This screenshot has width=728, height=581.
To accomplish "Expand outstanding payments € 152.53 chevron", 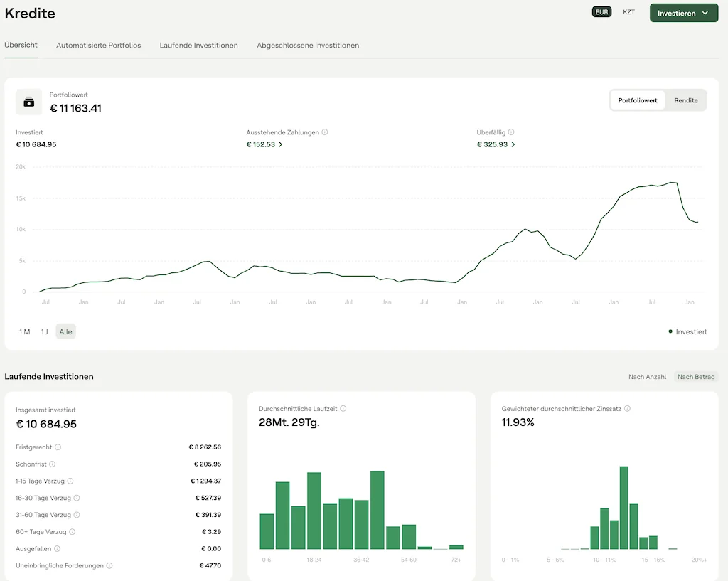I will 281,144.
